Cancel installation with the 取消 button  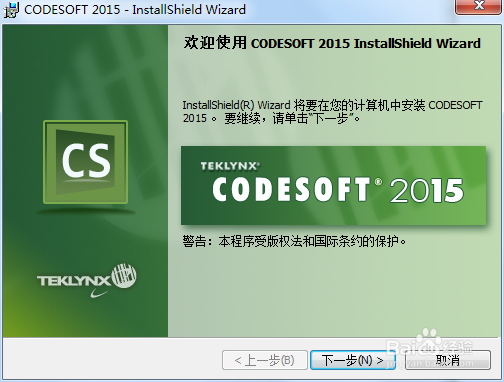[448, 360]
